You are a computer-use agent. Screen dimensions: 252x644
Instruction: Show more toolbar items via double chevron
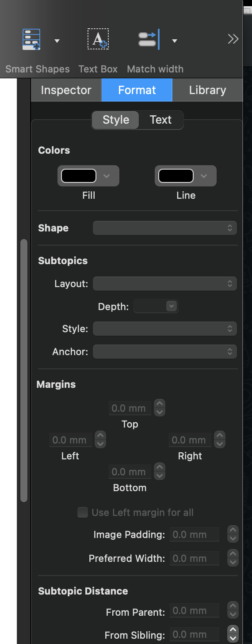pos(233,39)
